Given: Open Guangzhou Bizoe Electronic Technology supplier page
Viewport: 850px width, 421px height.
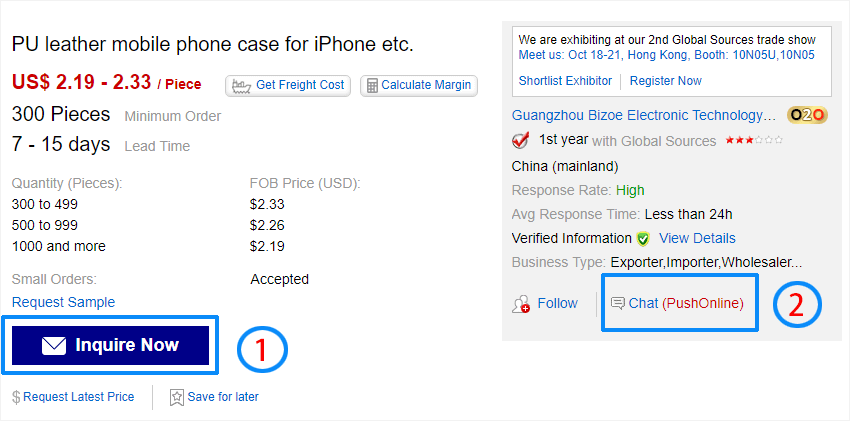Looking at the screenshot, I should pyautogui.click(x=643, y=115).
